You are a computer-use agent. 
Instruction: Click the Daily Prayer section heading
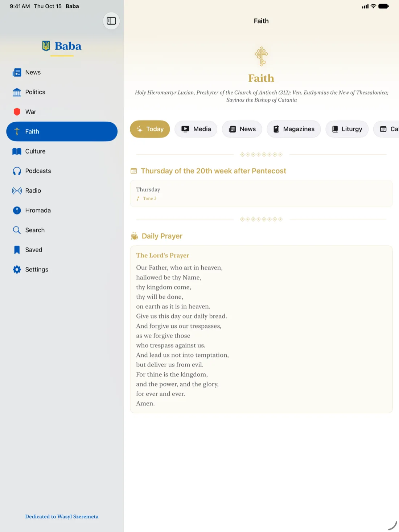pos(162,236)
